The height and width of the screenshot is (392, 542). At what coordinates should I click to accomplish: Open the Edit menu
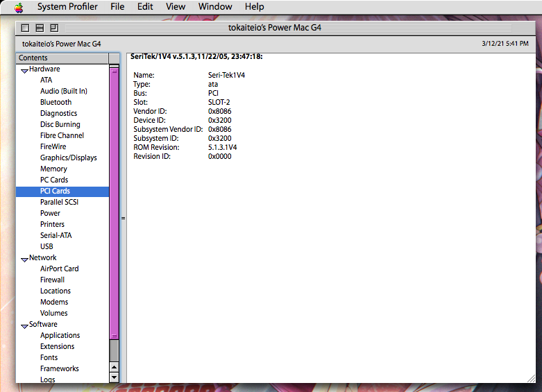[145, 6]
